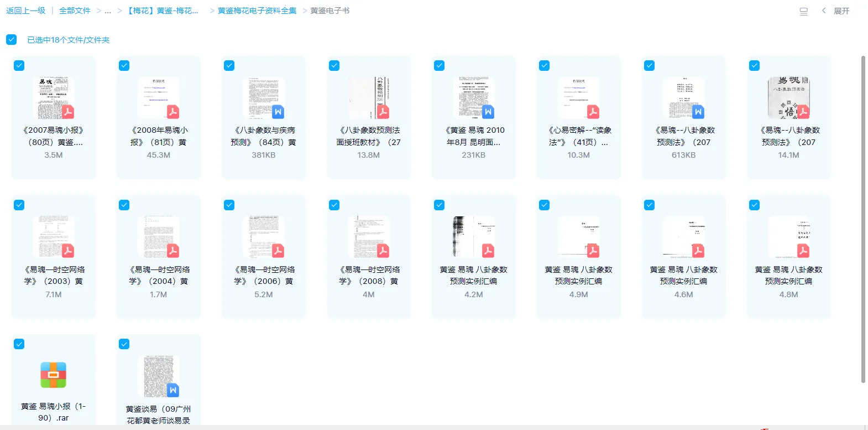
Task: Deselect the 《2007易魂小报》 file checkbox
Action: pyautogui.click(x=19, y=65)
